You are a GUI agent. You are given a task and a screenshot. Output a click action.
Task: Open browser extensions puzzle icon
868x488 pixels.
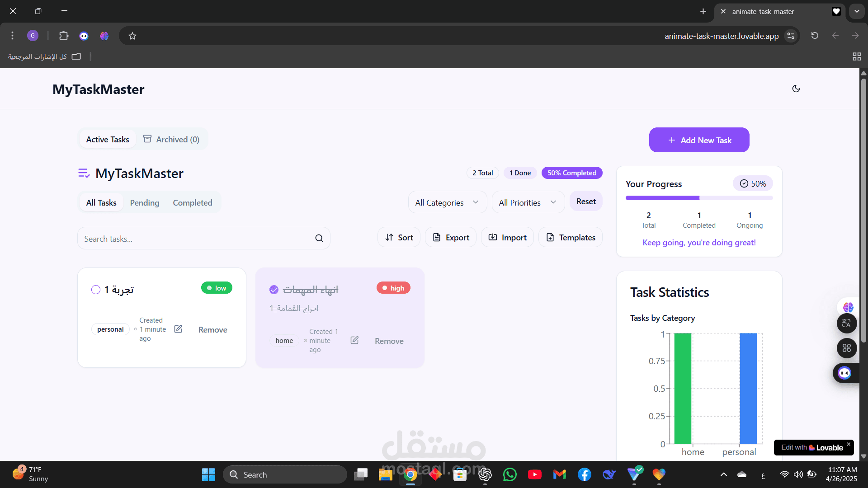tap(64, 36)
